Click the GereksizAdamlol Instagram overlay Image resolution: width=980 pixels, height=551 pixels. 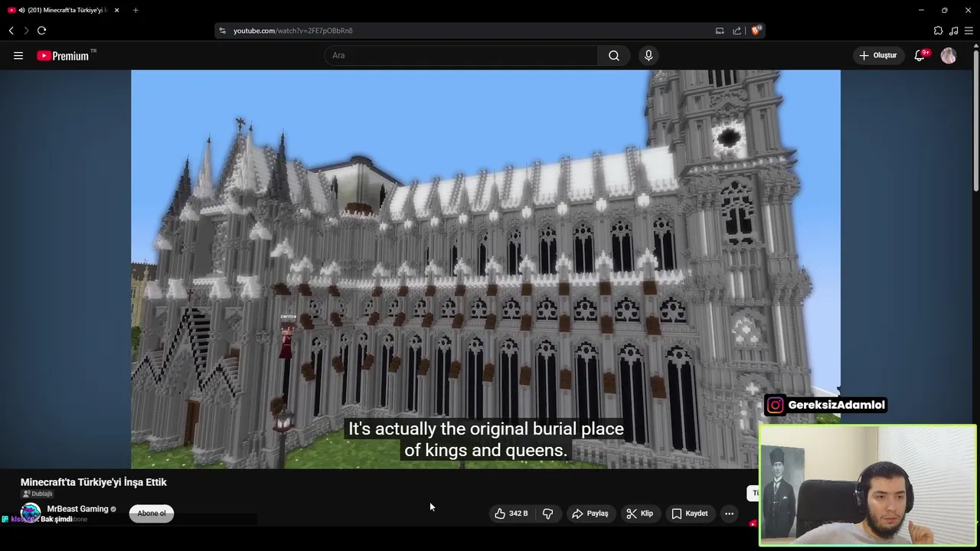pos(826,405)
